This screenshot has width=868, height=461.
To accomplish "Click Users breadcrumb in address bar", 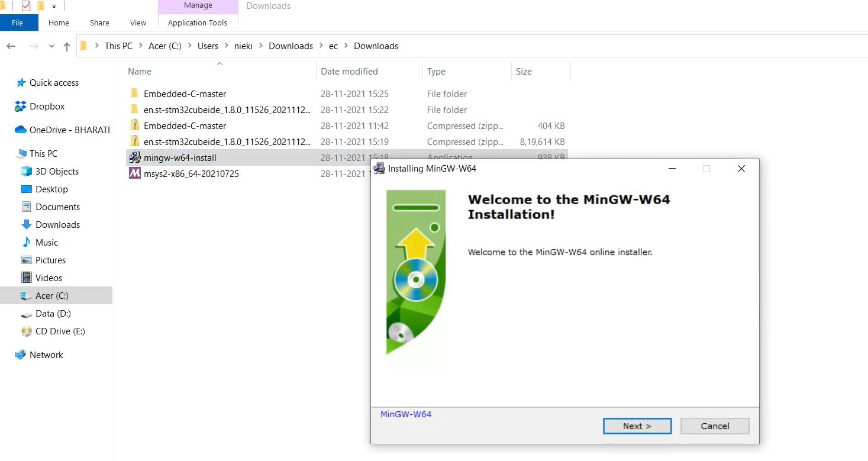I will pyautogui.click(x=208, y=46).
